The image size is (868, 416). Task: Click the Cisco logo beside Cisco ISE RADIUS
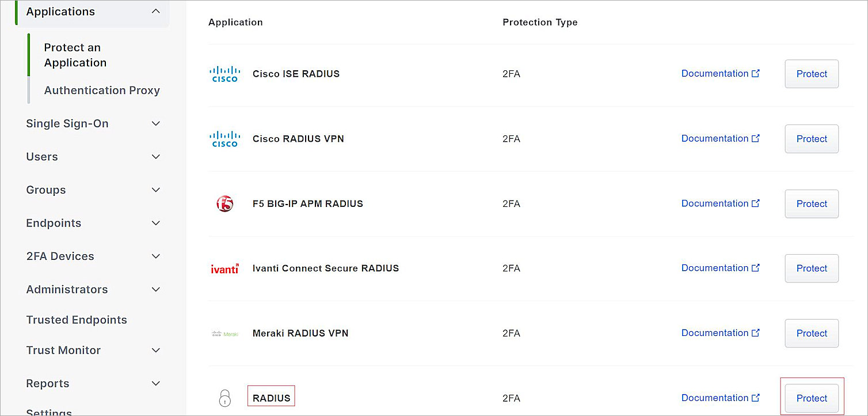click(x=225, y=74)
